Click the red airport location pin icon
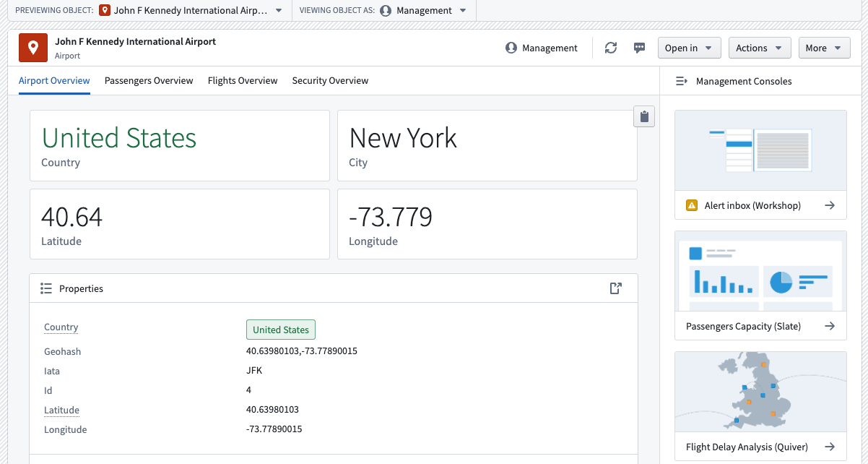 point(33,48)
